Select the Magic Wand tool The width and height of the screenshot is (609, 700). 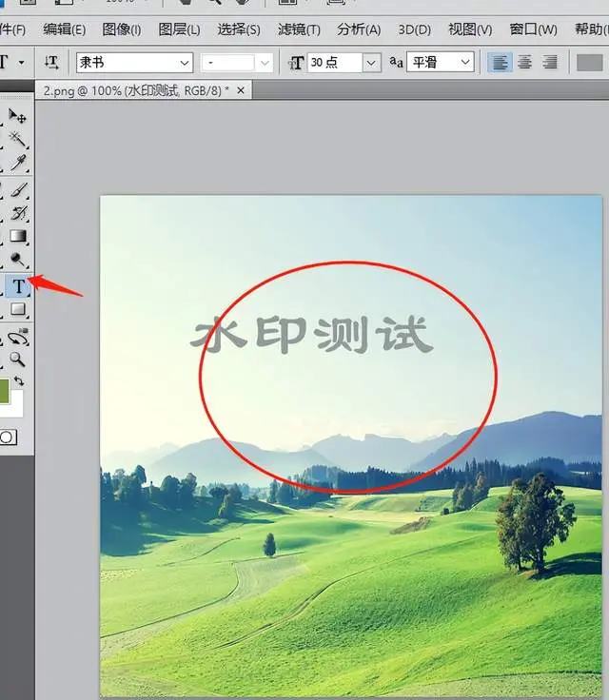tap(17, 139)
